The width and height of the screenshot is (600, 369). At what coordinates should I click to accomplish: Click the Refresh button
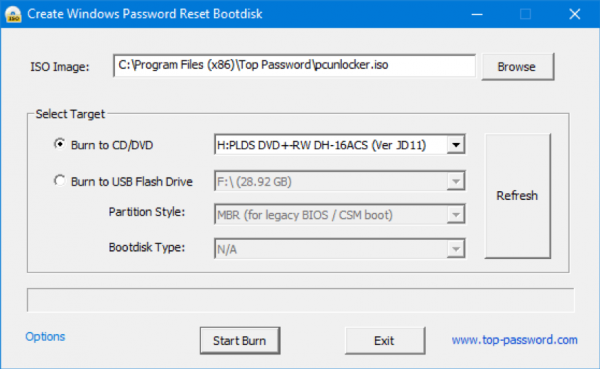tap(517, 196)
